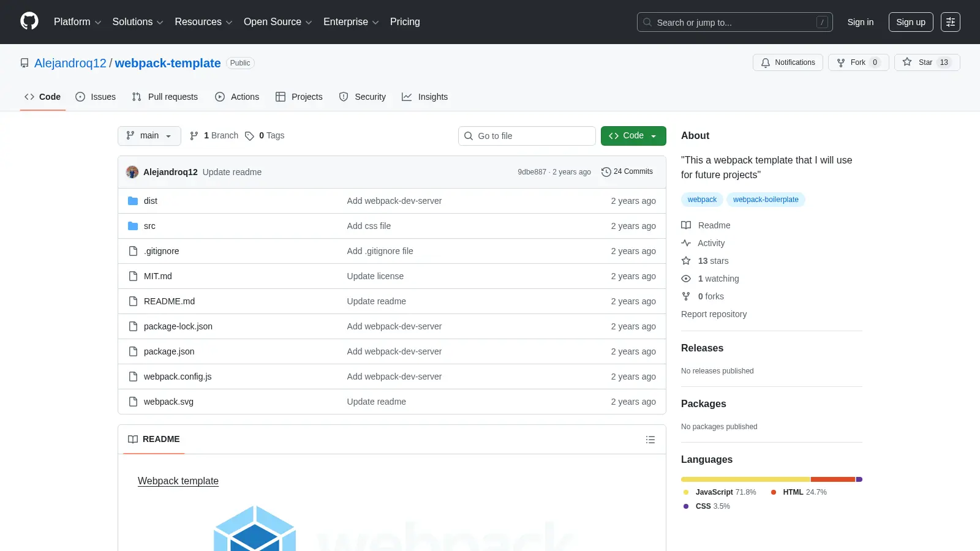
Task: Switch to the Actions tab
Action: [x=237, y=97]
